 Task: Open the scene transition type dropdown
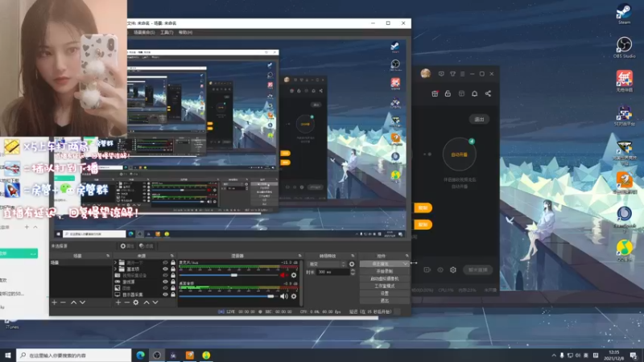point(327,264)
